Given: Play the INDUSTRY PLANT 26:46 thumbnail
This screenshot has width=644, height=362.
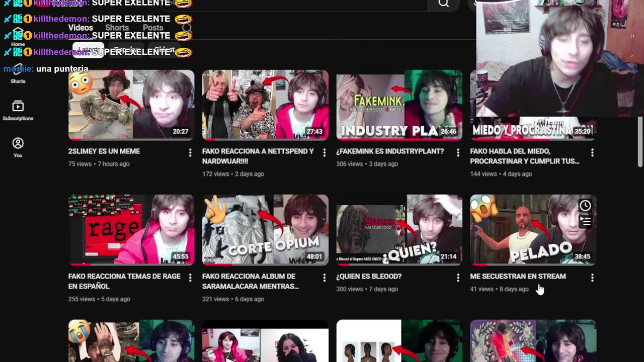Looking at the screenshot, I should point(399,105).
